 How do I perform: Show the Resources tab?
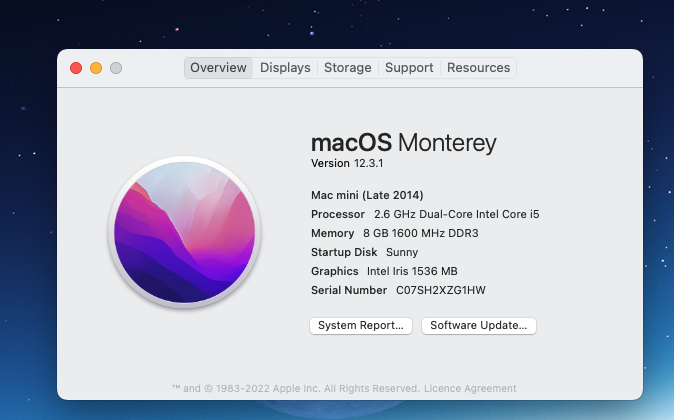[478, 68]
